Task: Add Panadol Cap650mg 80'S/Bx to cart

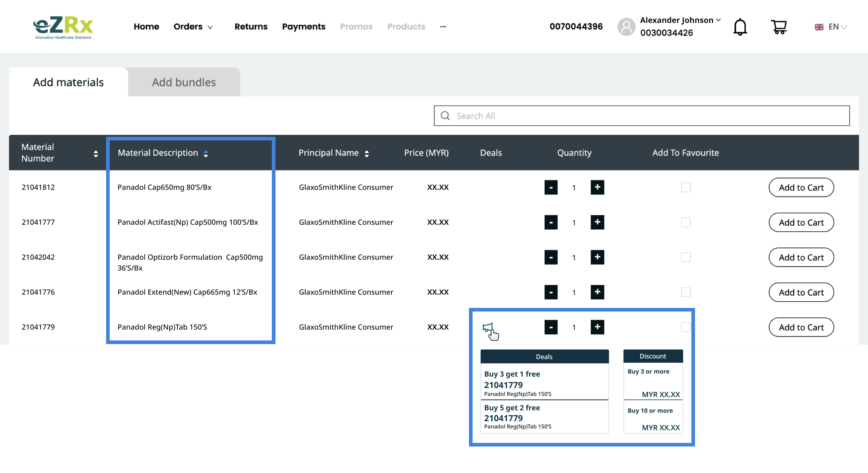Action: coord(801,188)
